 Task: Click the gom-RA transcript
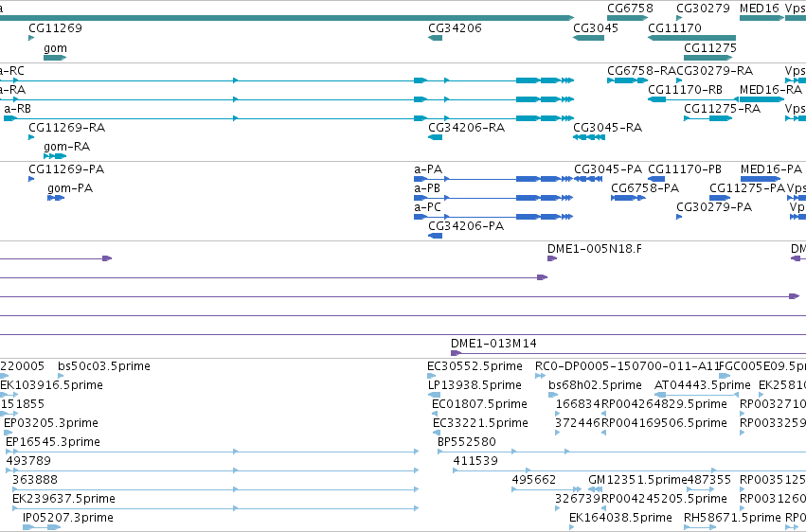pos(55,156)
